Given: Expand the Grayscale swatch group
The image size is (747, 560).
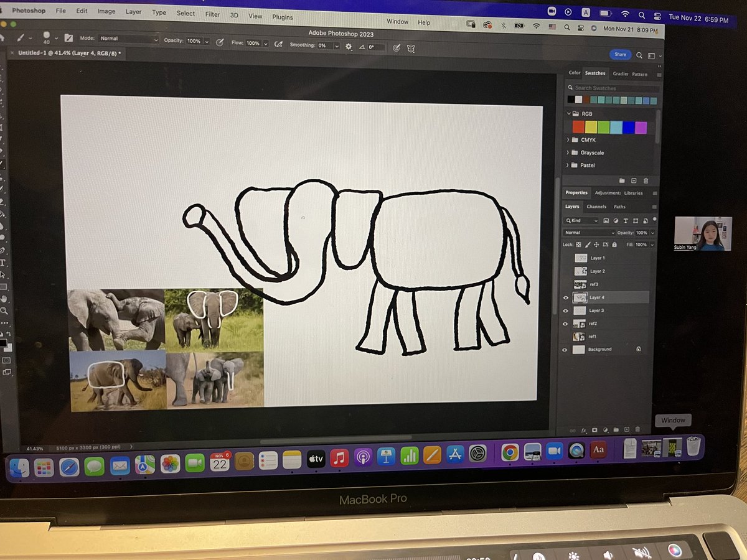Looking at the screenshot, I should [x=568, y=152].
